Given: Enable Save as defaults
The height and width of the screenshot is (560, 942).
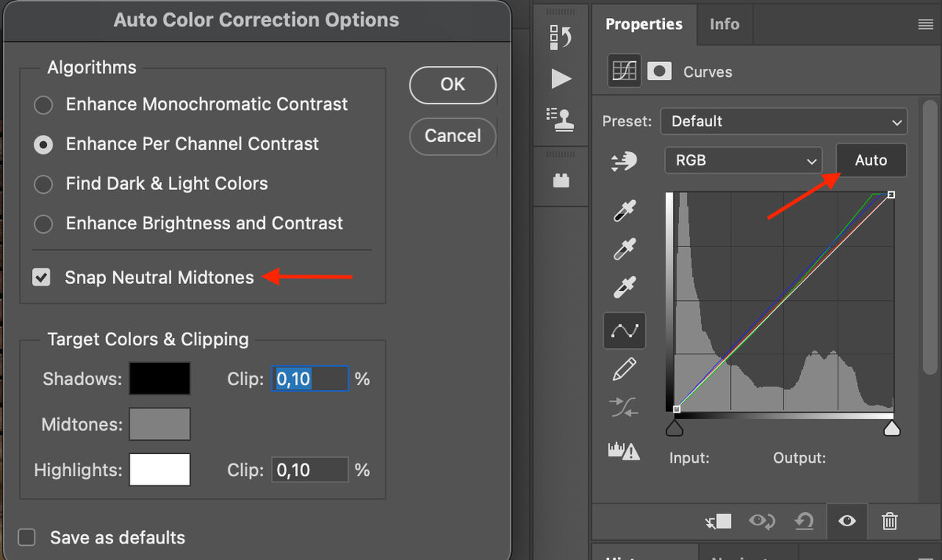Looking at the screenshot, I should (x=26, y=537).
